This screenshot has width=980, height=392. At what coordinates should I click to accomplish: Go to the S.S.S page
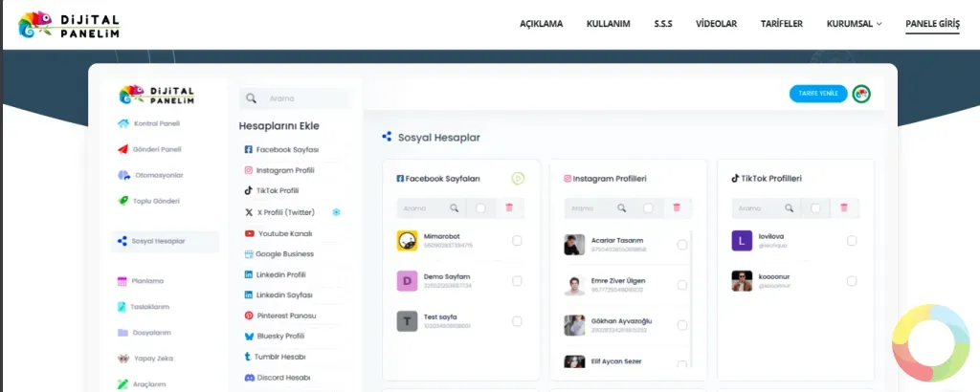(x=663, y=24)
